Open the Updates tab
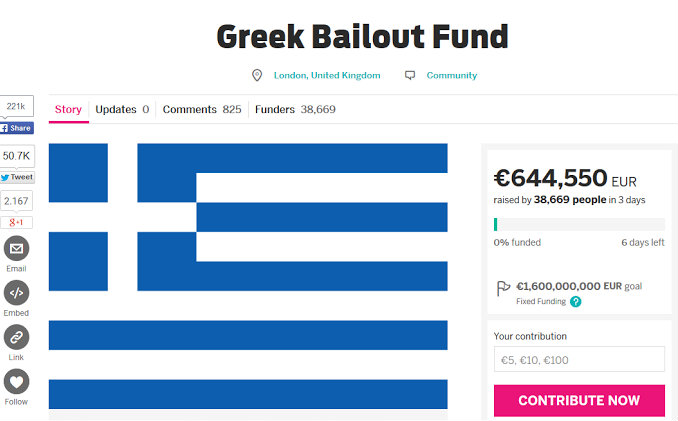Screen dimensions: 678x421 coord(122,109)
